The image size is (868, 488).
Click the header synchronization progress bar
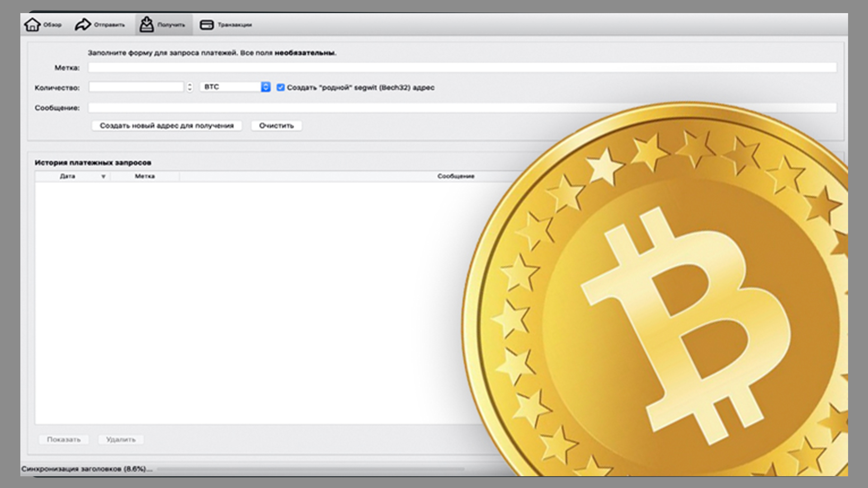click(311, 469)
